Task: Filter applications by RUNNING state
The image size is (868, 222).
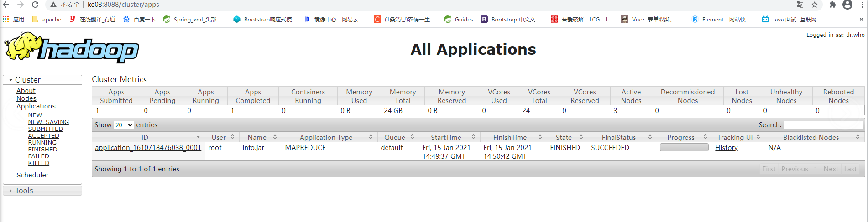Action: point(42,143)
